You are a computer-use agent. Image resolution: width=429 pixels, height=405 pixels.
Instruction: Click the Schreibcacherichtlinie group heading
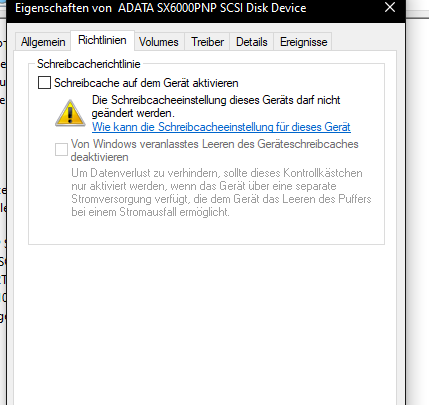pos(89,64)
